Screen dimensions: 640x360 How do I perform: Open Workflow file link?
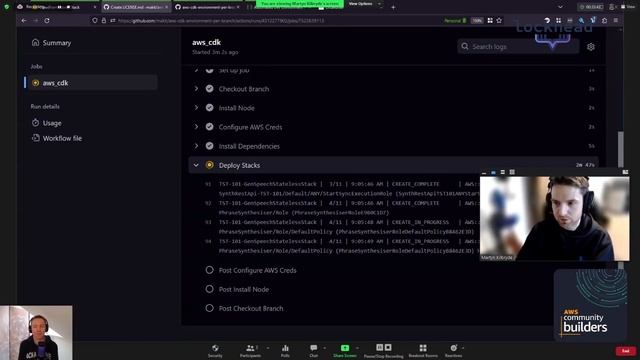pos(62,138)
